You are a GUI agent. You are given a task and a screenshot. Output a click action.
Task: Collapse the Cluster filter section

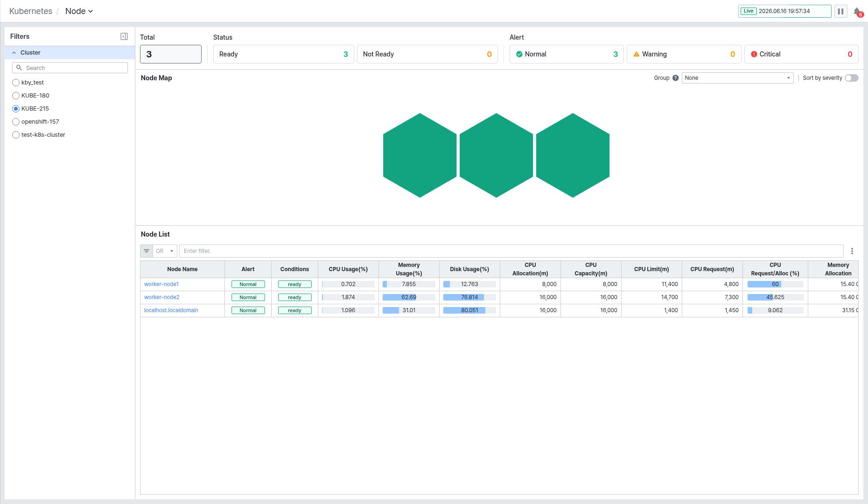tap(14, 53)
